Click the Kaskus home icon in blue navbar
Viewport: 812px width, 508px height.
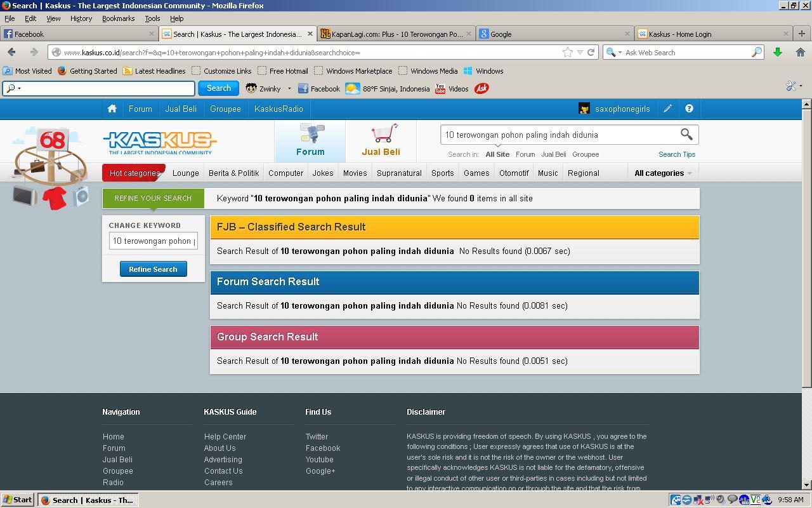[x=112, y=109]
